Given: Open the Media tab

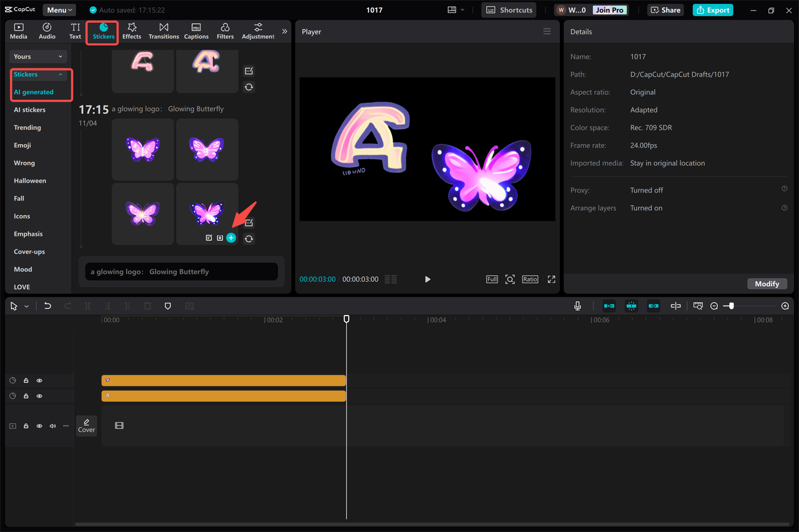Looking at the screenshot, I should (19, 31).
